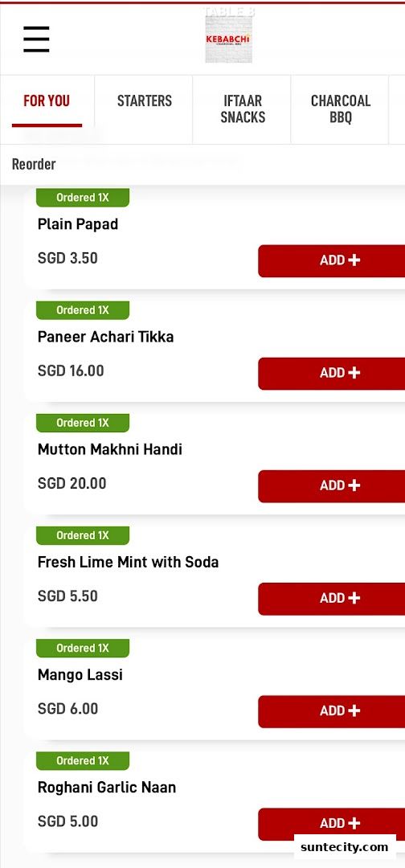Tap the Kebabchi logo
Viewport: 405px width, 868px height.
(x=228, y=39)
